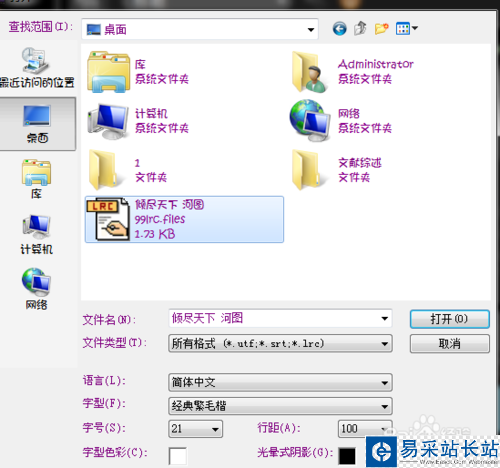Open 计算机 in the sidebar

coord(37,235)
